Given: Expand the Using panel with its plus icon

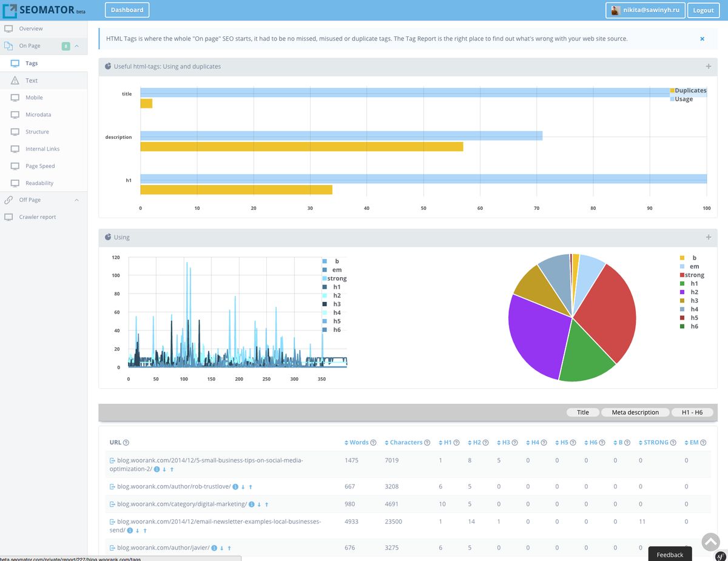Looking at the screenshot, I should click(x=708, y=237).
